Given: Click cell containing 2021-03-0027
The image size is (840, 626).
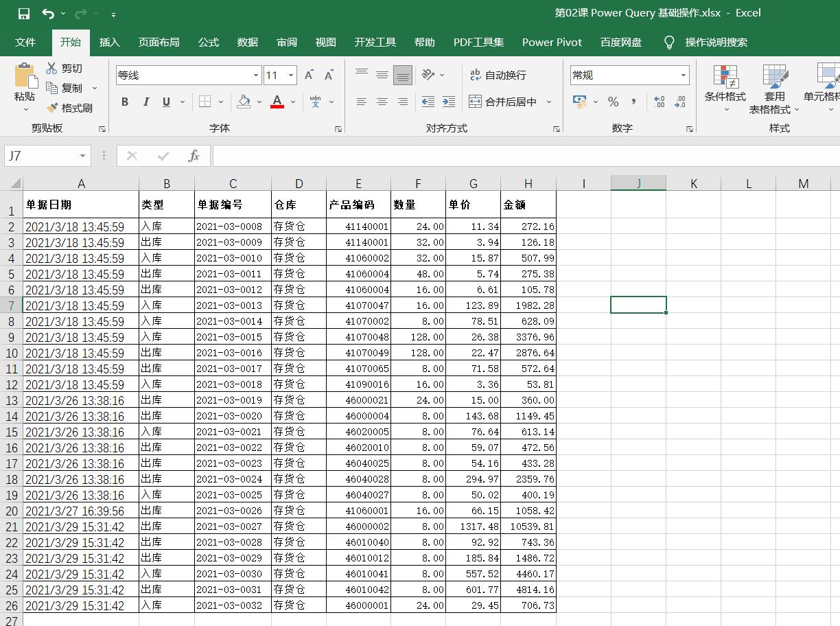Looking at the screenshot, I should pos(233,526).
